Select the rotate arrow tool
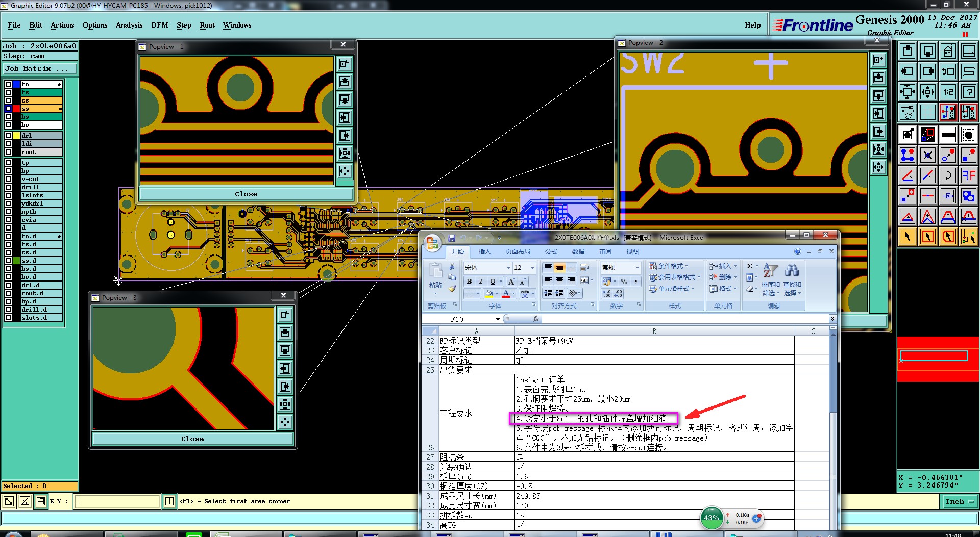Viewport: 980px width, 537px height. coord(948,175)
